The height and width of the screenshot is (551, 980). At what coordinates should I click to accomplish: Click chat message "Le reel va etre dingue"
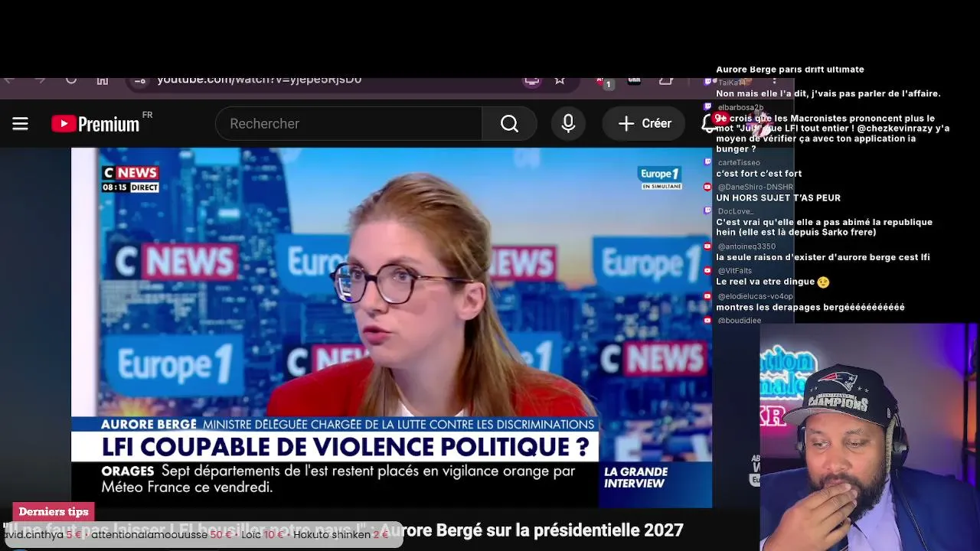773,282
